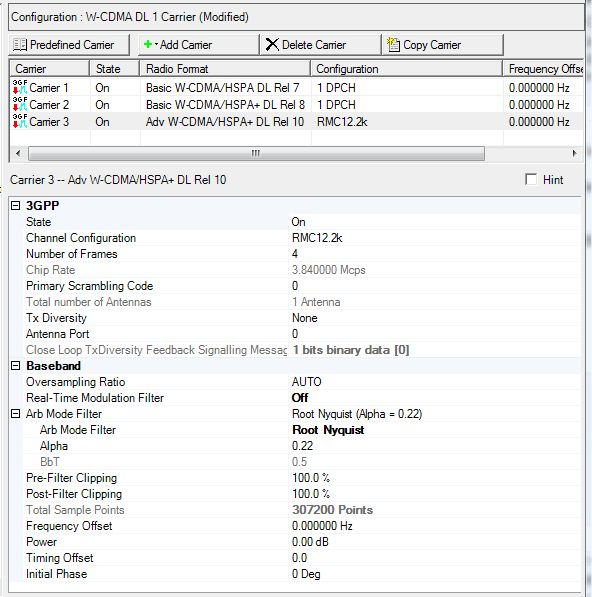592x597 pixels.
Task: Click the State column header
Action: click(115, 69)
